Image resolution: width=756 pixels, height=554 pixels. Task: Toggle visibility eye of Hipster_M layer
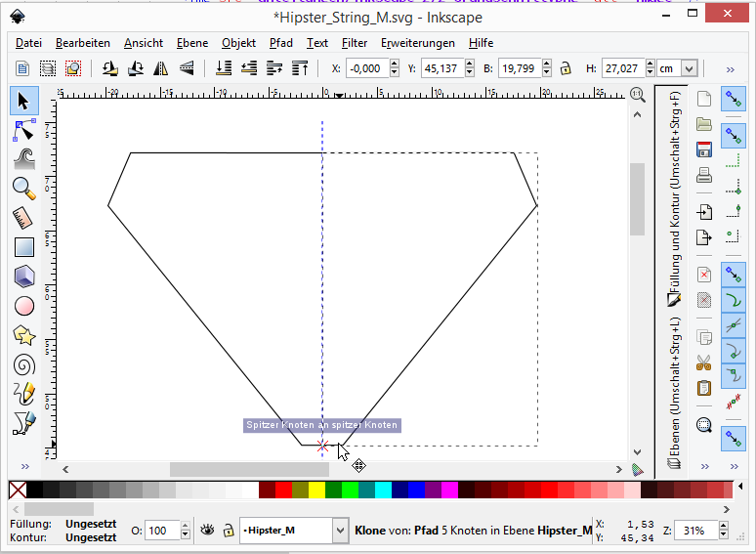207,531
